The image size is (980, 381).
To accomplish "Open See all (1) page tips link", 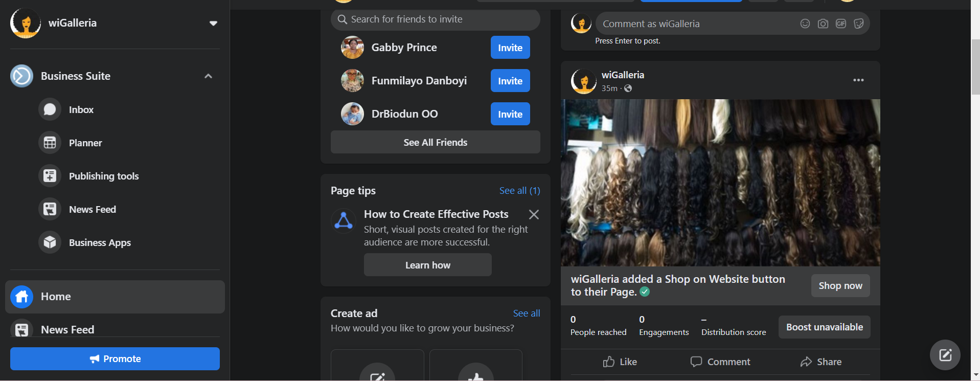I will [x=519, y=190].
